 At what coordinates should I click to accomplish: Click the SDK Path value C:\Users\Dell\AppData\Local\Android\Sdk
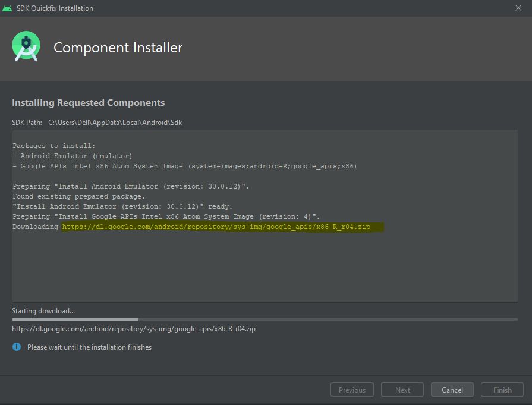tap(115, 122)
